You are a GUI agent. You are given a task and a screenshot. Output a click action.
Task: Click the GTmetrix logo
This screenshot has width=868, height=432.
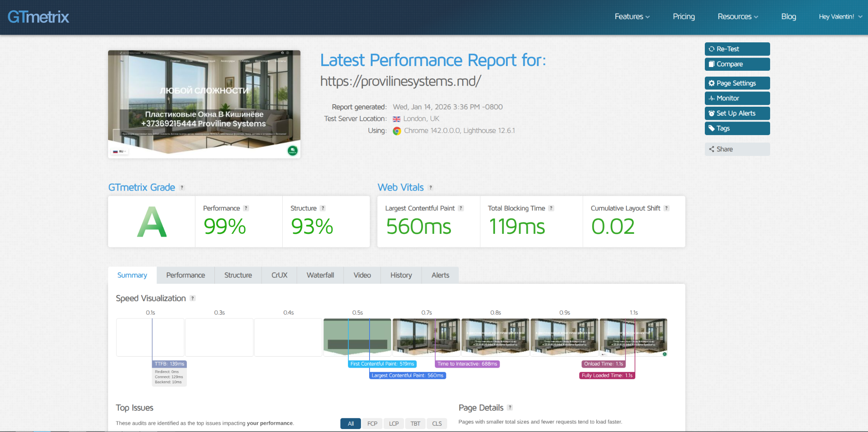click(38, 17)
